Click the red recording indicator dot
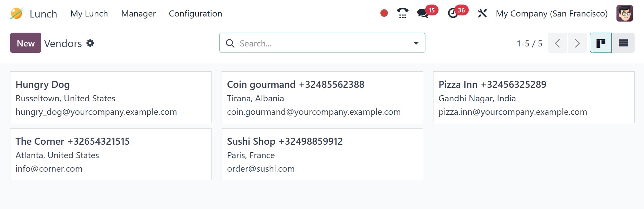The width and height of the screenshot is (644, 209). click(384, 13)
